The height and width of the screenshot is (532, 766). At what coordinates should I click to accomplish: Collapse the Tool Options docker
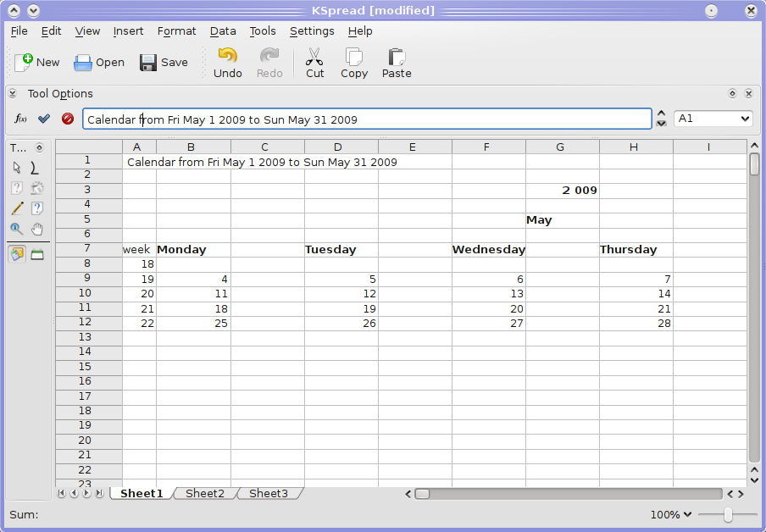coord(13,93)
